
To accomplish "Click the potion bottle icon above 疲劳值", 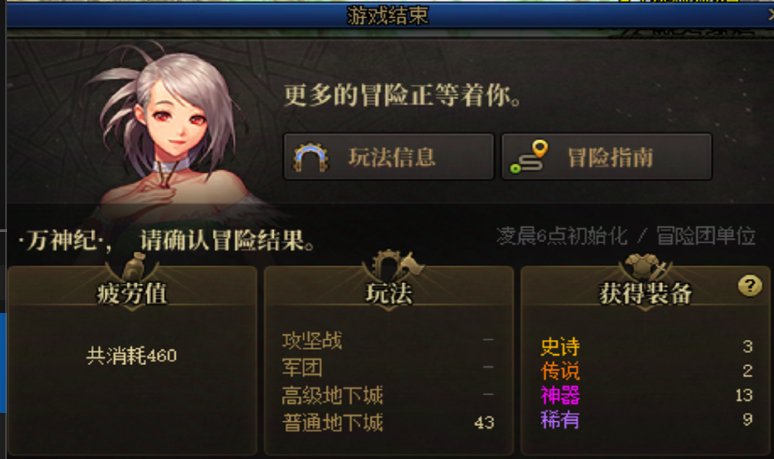I will click(133, 266).
